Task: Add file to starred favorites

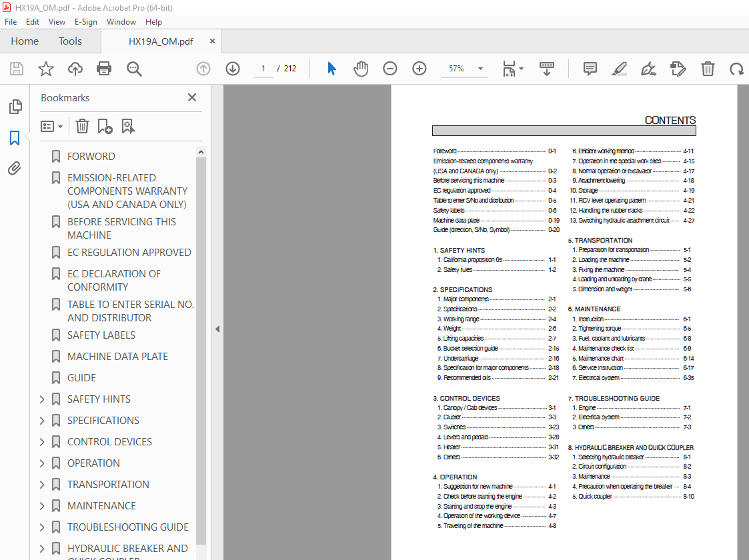Action: [45, 69]
